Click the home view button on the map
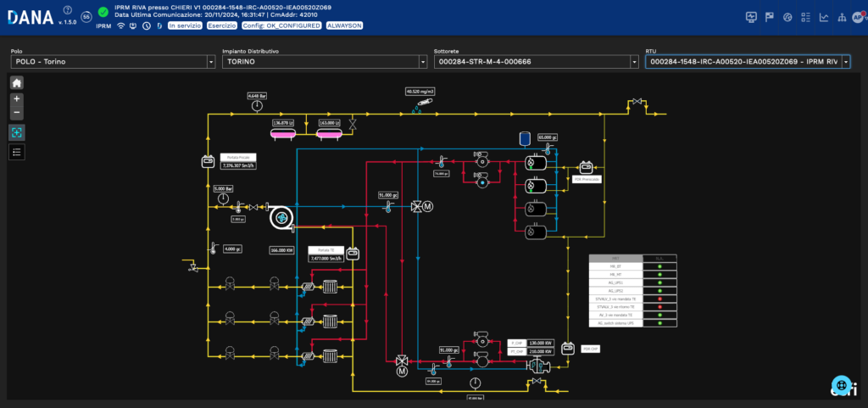 pos(17,82)
